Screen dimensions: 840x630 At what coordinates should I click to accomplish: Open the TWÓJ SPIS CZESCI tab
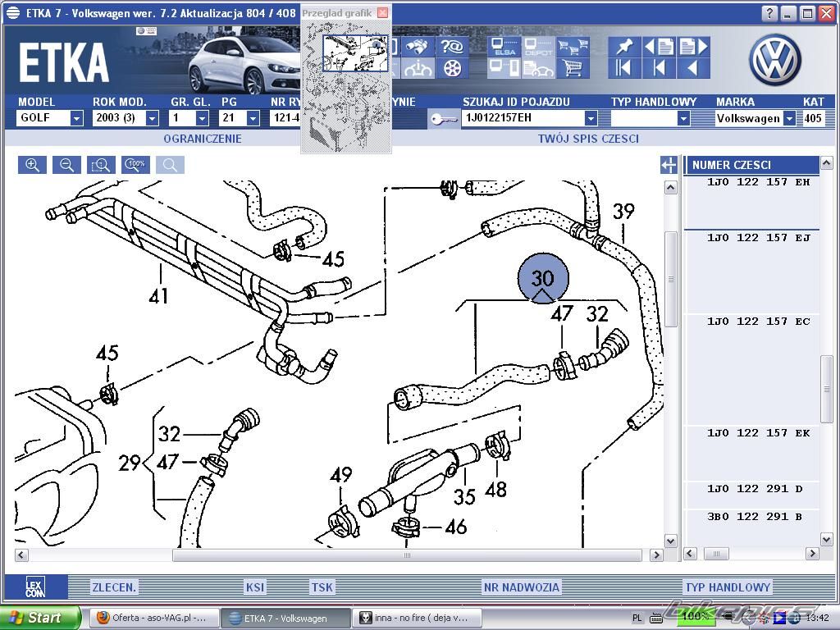[x=588, y=139]
